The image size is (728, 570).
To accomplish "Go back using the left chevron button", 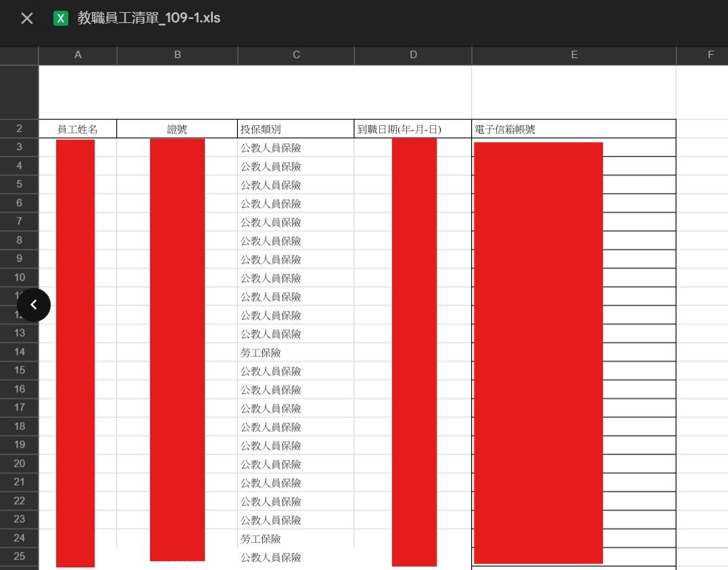I will pos(33,305).
